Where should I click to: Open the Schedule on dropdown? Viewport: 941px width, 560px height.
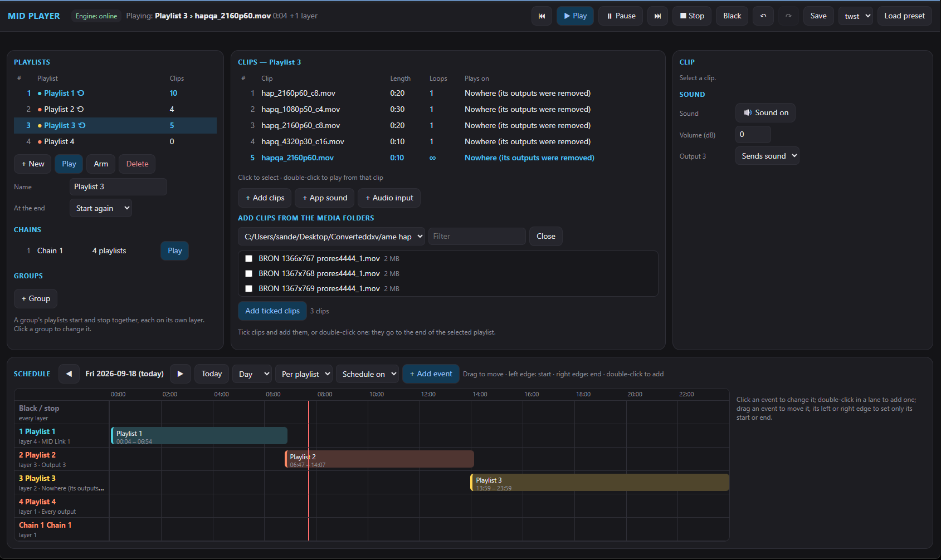pos(367,374)
